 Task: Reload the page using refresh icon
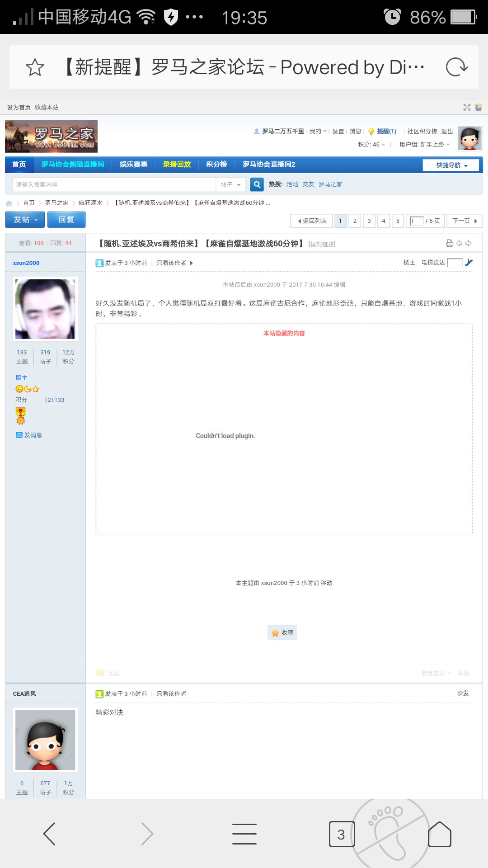point(457,67)
